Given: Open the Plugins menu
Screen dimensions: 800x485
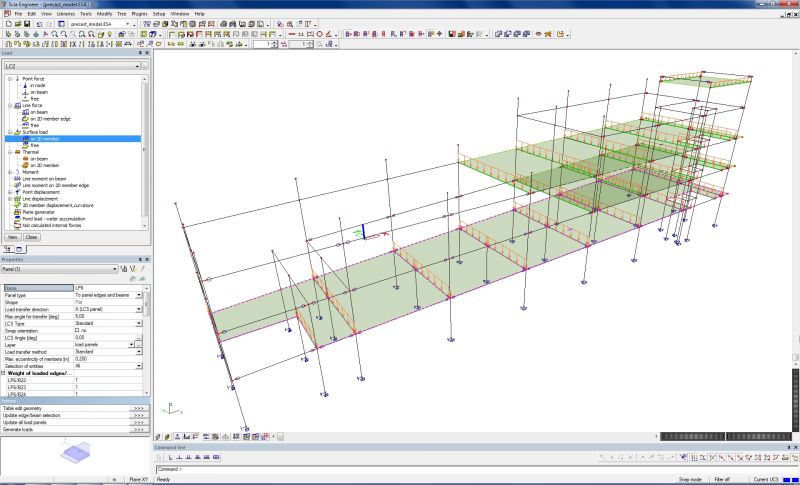Looking at the screenshot, I should pyautogui.click(x=134, y=13).
